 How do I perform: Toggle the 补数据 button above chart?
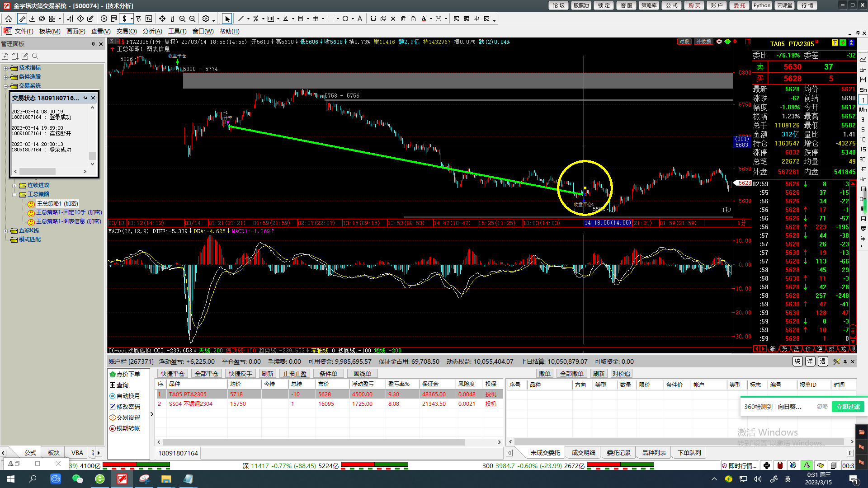point(703,42)
